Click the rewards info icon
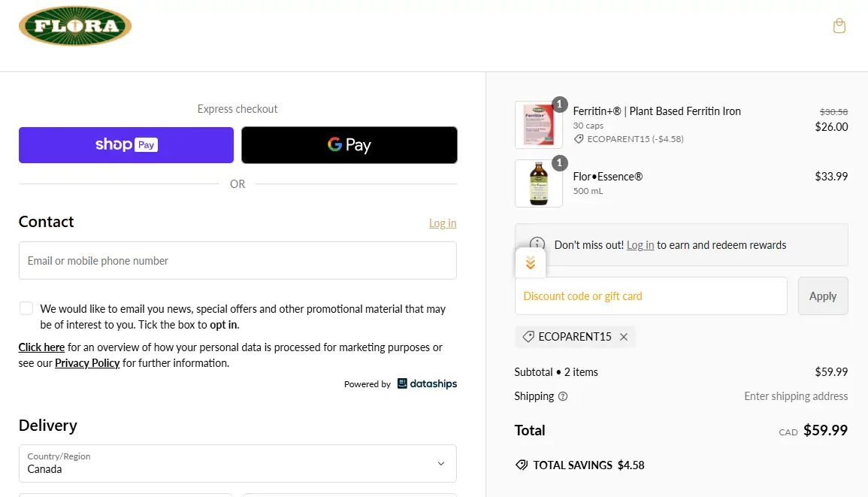The height and width of the screenshot is (497, 868). pos(537,244)
